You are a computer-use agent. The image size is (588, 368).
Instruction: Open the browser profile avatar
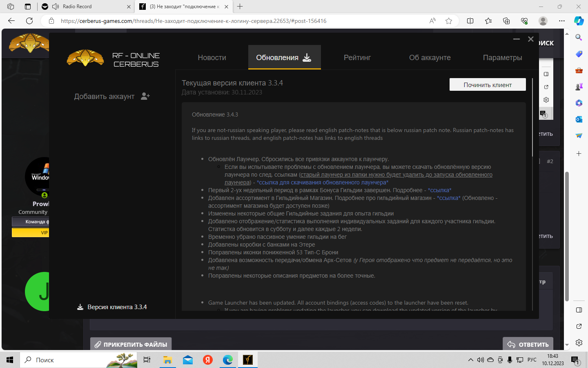543,21
